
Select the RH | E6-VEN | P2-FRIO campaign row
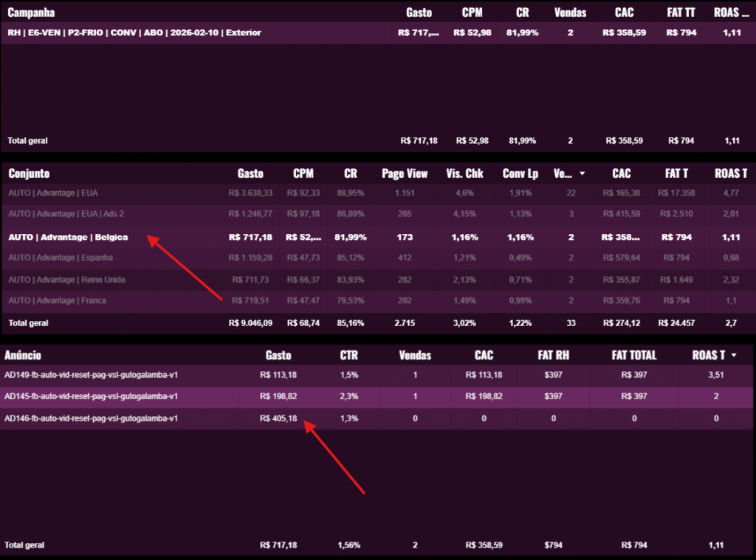click(x=134, y=33)
